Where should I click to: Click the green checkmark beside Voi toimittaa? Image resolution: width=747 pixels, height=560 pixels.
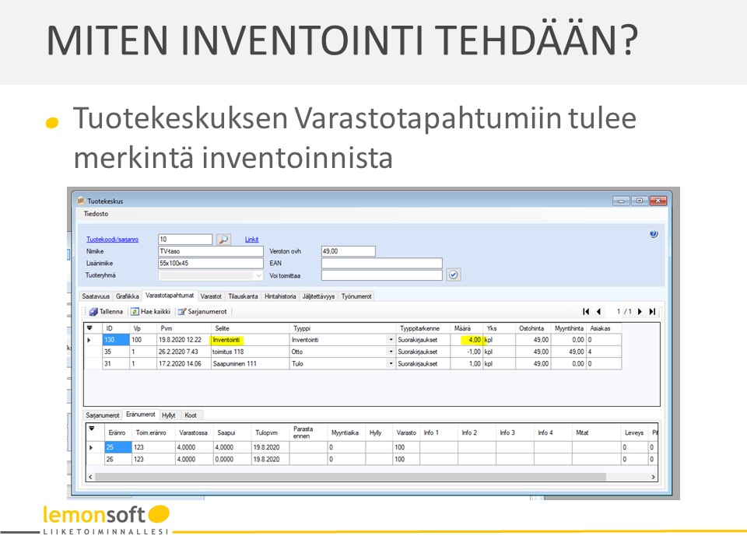tap(454, 275)
